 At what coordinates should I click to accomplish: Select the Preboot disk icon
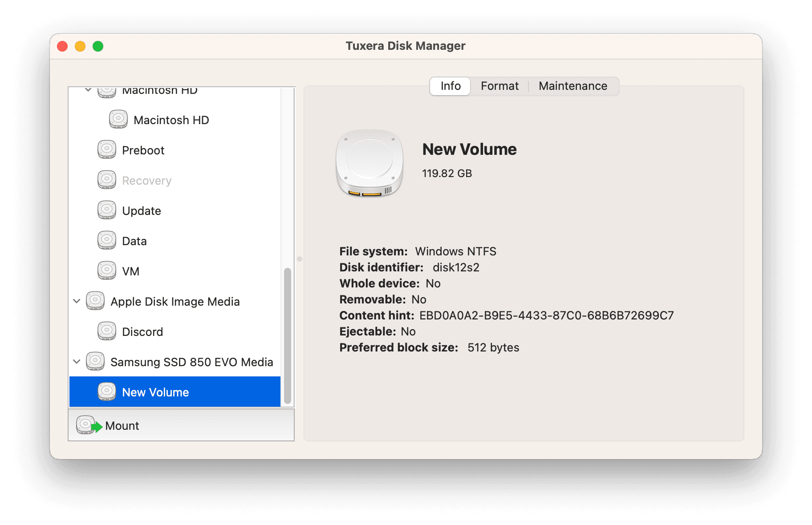pos(106,149)
